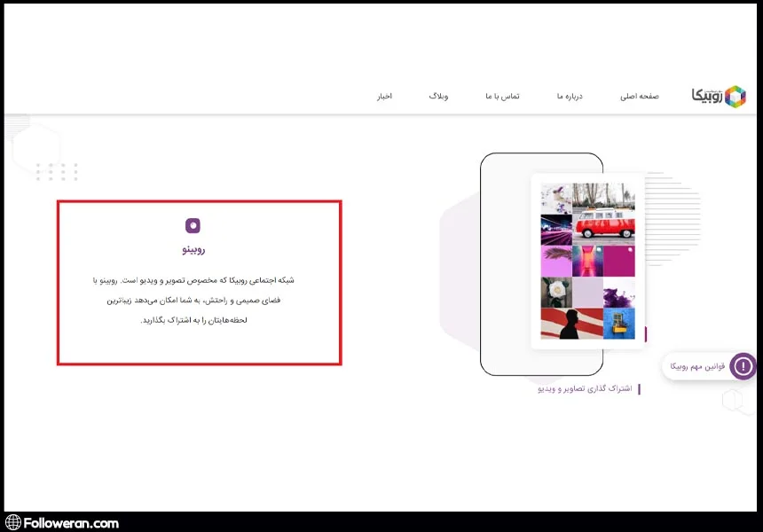Open the white rose photo thumbnail
763x532 pixels.
coord(556,292)
